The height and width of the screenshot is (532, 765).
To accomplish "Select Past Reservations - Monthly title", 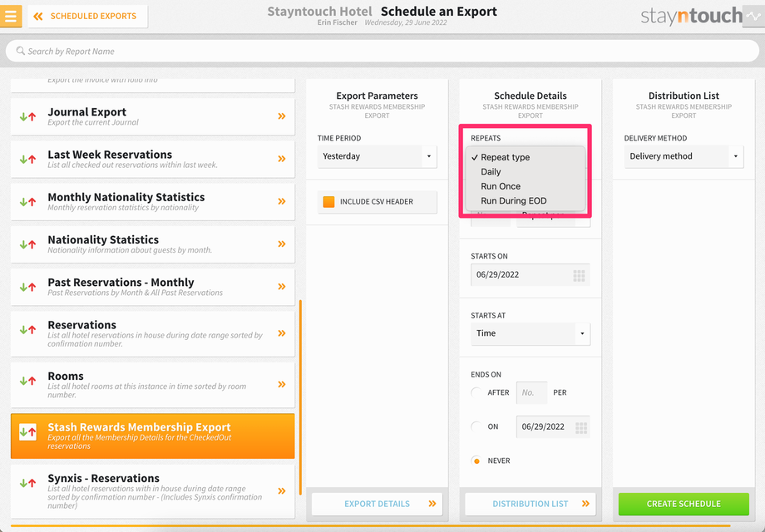I will (x=121, y=283).
